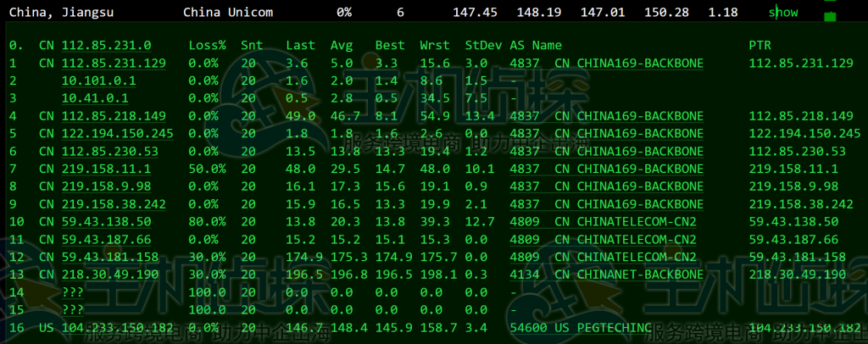This screenshot has height=344, width=868.
Task: Click the "StDev" column header
Action: click(x=483, y=46)
